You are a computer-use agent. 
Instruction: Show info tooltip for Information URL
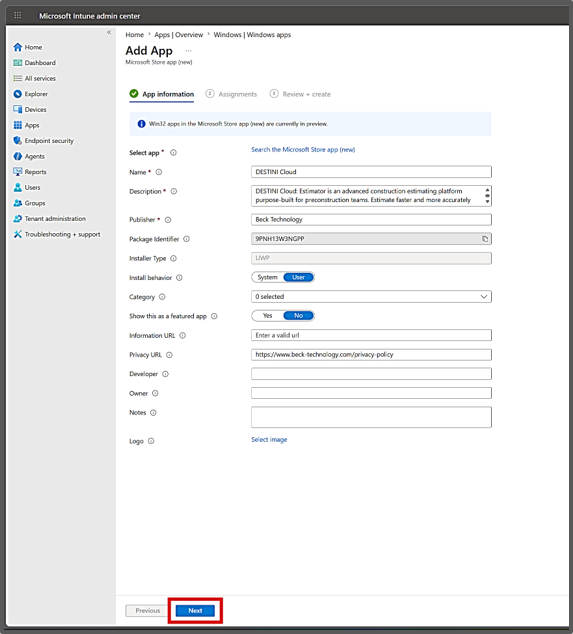pyautogui.click(x=182, y=336)
